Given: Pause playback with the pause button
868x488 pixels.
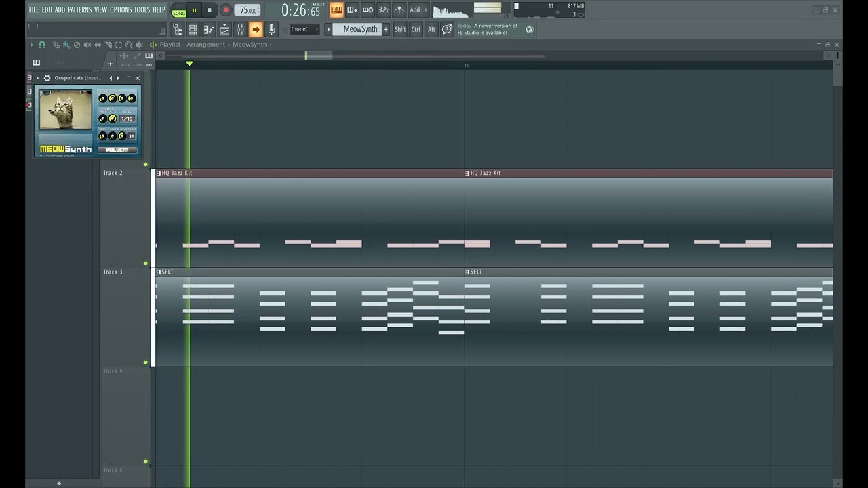Looking at the screenshot, I should pyautogui.click(x=194, y=10).
